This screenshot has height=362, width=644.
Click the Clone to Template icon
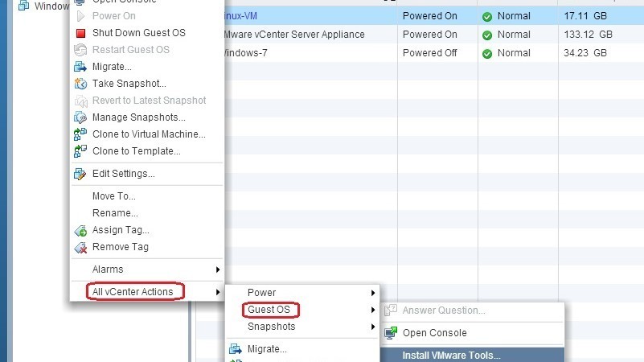80,150
